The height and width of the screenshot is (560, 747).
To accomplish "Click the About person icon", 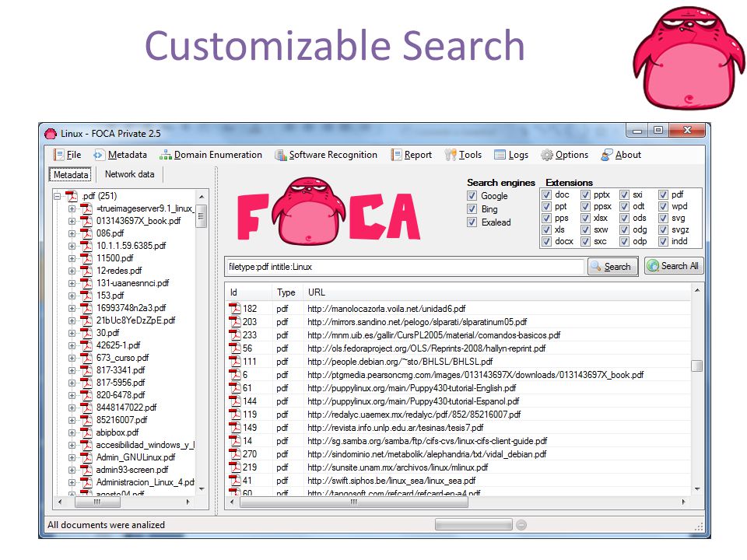I will (606, 155).
